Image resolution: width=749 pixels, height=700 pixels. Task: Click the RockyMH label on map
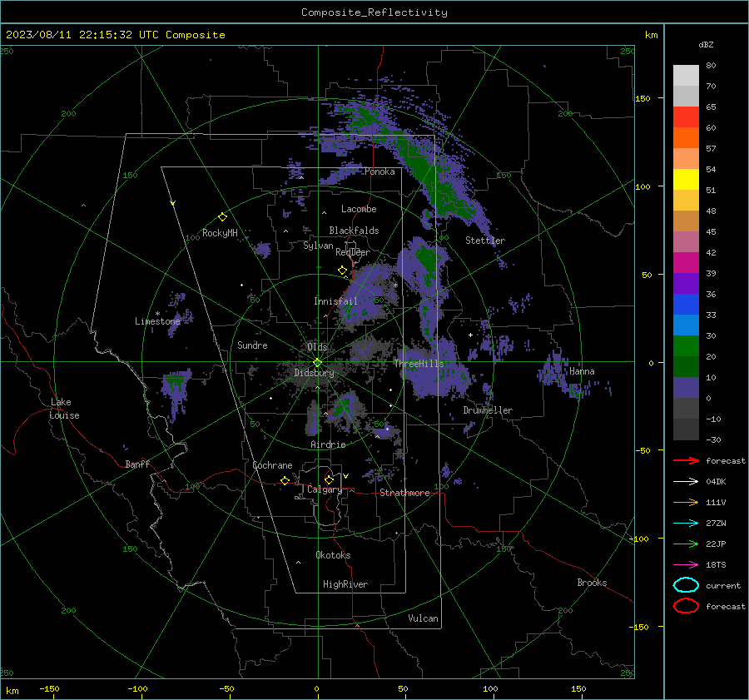click(220, 233)
